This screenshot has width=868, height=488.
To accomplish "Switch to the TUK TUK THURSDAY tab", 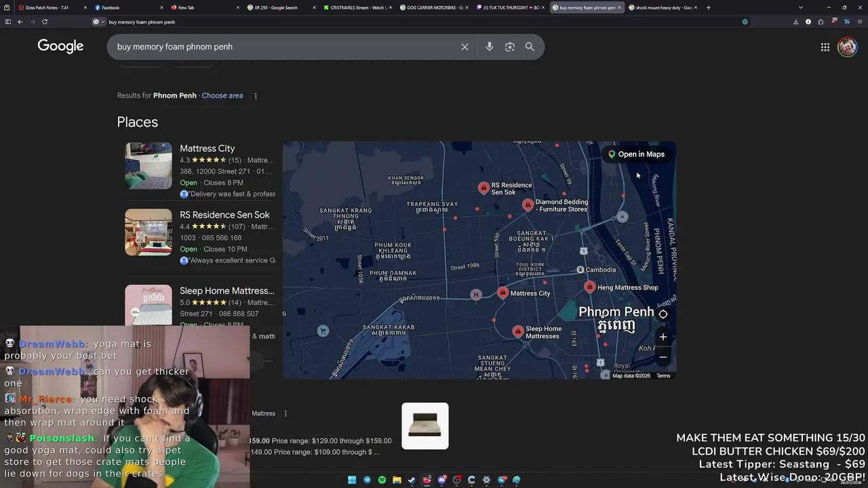I will point(511,7).
